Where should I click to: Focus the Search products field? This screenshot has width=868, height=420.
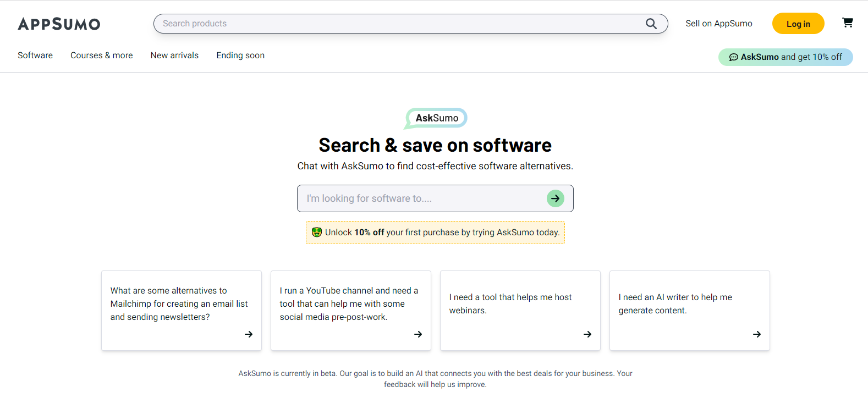point(411,24)
